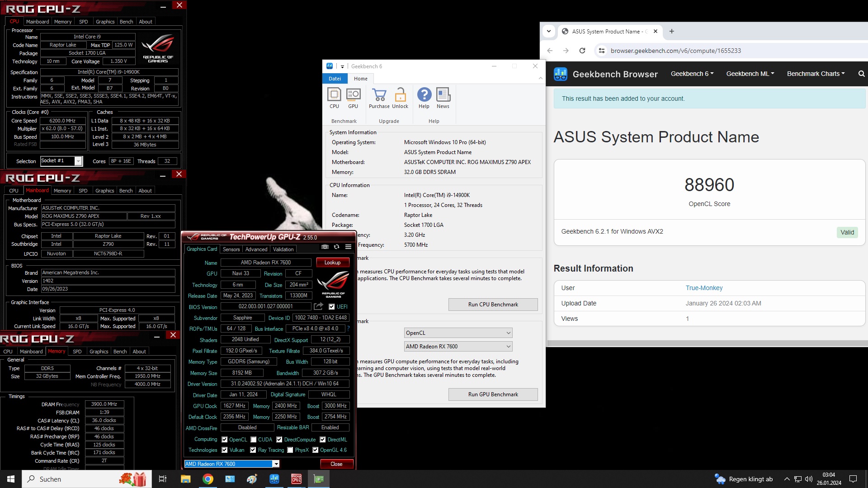Go forward in the browser
The height and width of the screenshot is (488, 868).
(566, 51)
